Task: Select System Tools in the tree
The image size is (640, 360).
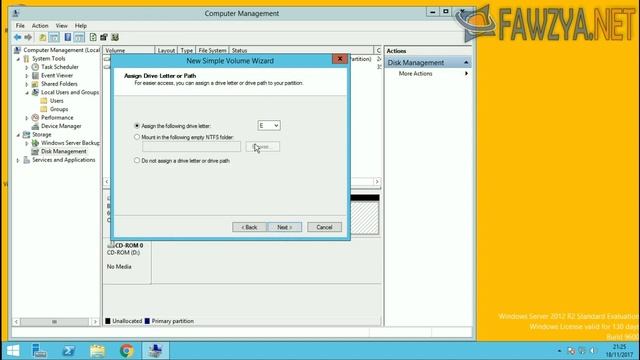Action: coord(49,58)
